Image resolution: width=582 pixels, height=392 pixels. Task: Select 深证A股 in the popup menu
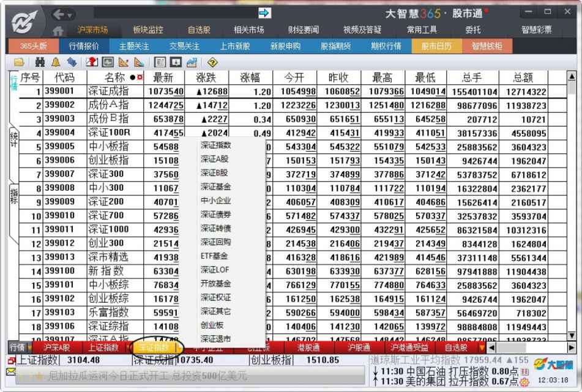point(215,159)
